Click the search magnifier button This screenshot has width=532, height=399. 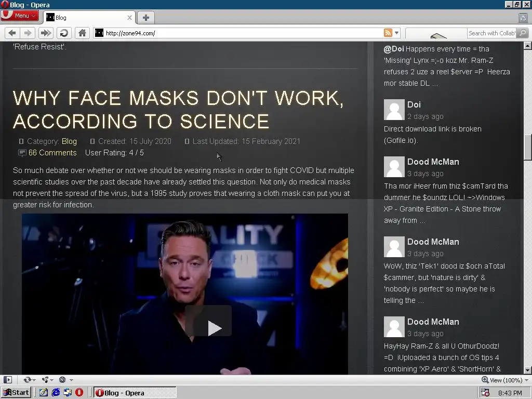point(523,33)
